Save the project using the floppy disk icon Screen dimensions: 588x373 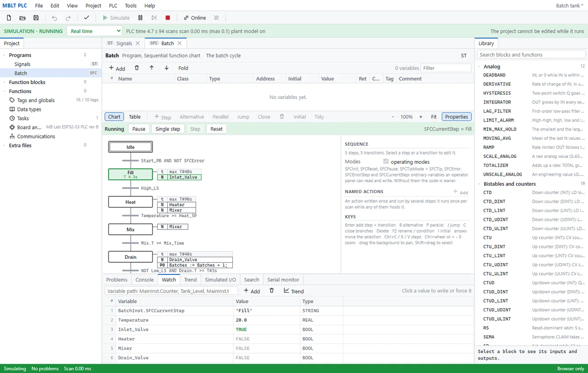pos(36,18)
